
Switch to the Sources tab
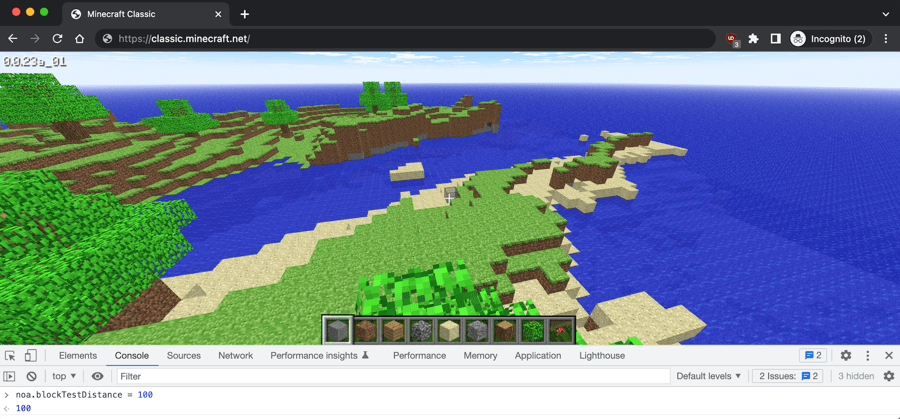point(184,356)
